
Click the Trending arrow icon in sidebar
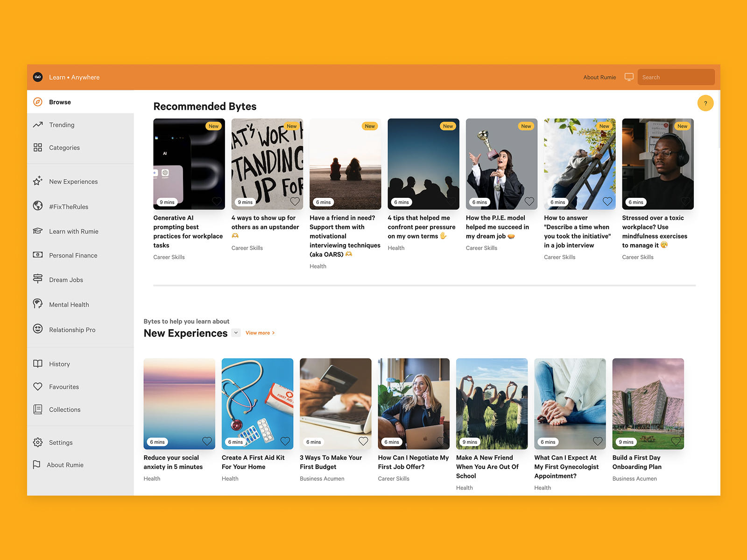(x=38, y=125)
